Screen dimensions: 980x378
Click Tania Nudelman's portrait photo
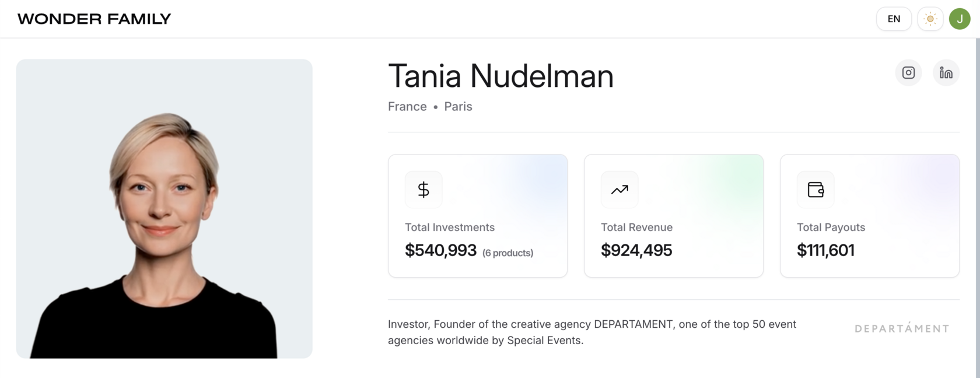164,209
